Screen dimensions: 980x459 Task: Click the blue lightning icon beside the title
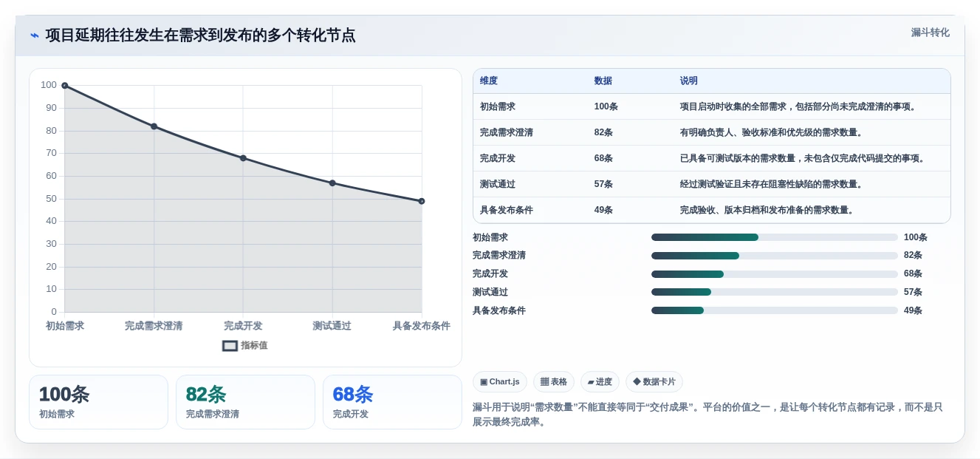tap(34, 35)
